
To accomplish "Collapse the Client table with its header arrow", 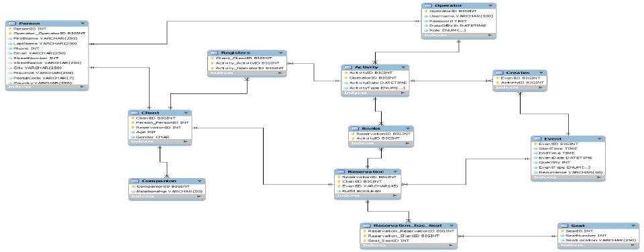I will (186, 113).
